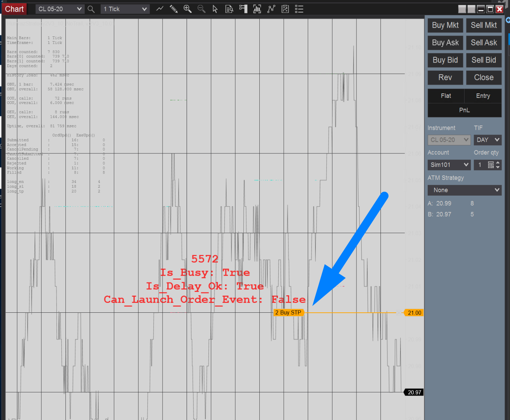
Task: Click the orange 21.00 price marker
Action: (414, 313)
